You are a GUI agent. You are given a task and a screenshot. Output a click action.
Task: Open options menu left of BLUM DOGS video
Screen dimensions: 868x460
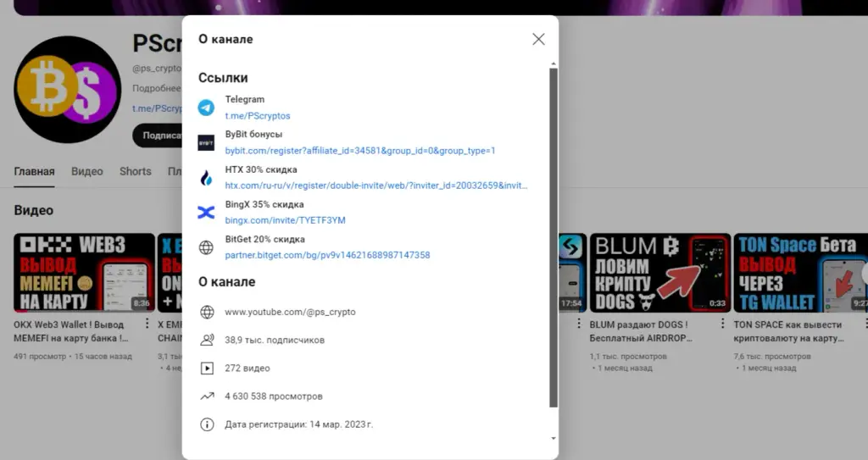pos(578,324)
